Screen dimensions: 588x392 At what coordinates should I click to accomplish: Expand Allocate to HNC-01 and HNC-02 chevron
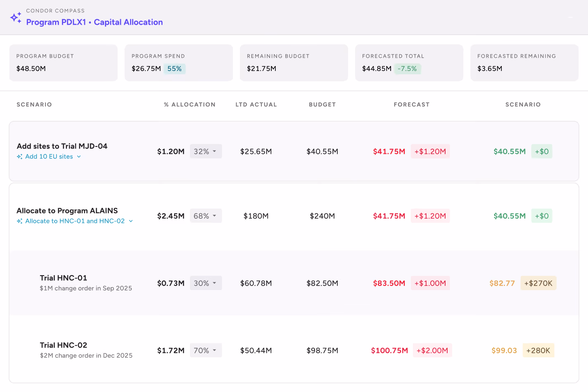[131, 221]
